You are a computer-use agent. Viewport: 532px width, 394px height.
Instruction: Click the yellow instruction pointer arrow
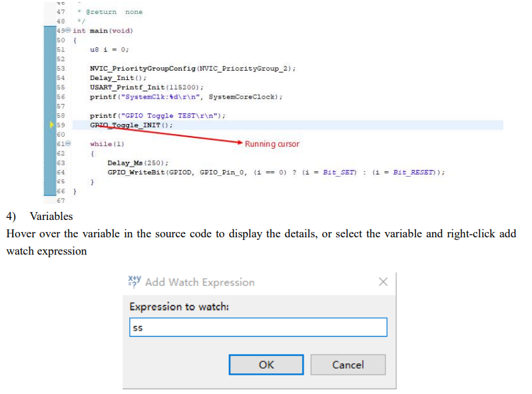[51, 125]
